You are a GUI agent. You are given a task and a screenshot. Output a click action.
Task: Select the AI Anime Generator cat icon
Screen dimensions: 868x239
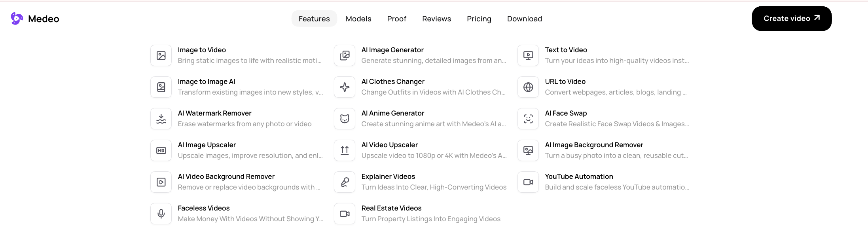coord(345,119)
